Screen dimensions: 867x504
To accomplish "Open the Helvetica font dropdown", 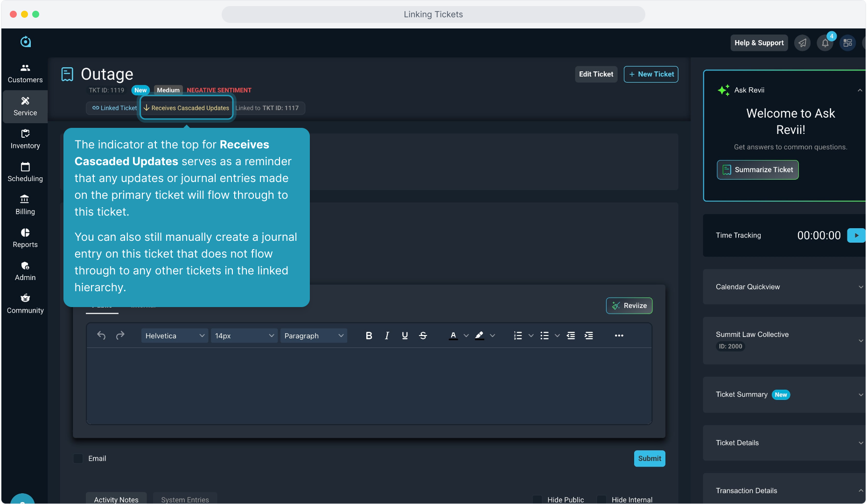I will click(175, 336).
